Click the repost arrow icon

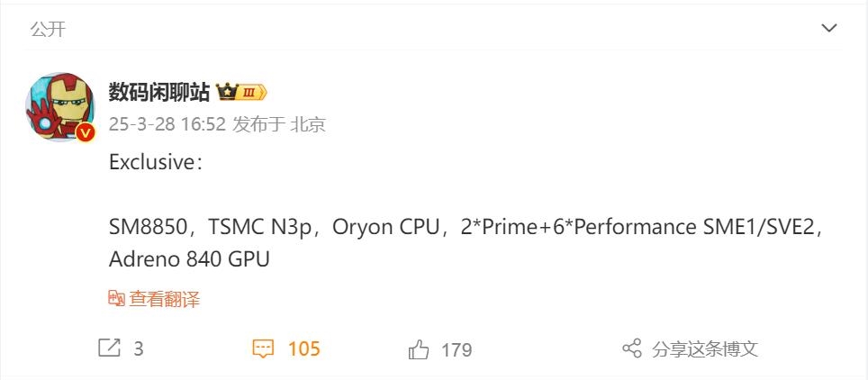(108, 348)
